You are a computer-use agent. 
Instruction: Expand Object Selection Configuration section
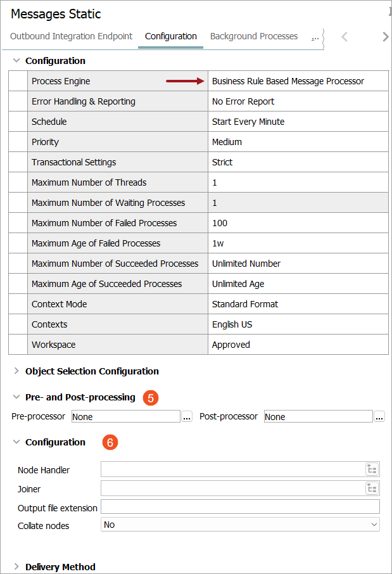coord(16,371)
